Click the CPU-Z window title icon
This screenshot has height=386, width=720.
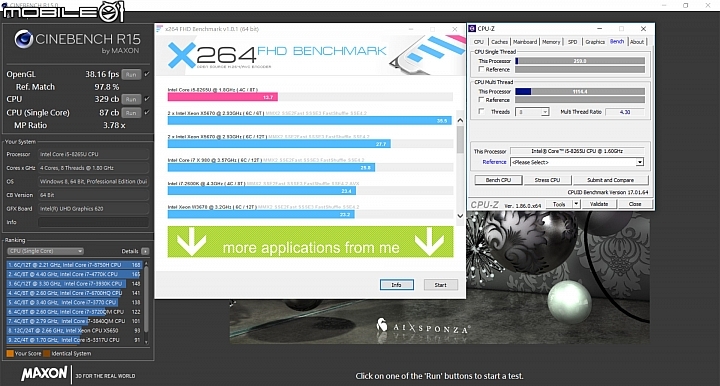(x=472, y=28)
